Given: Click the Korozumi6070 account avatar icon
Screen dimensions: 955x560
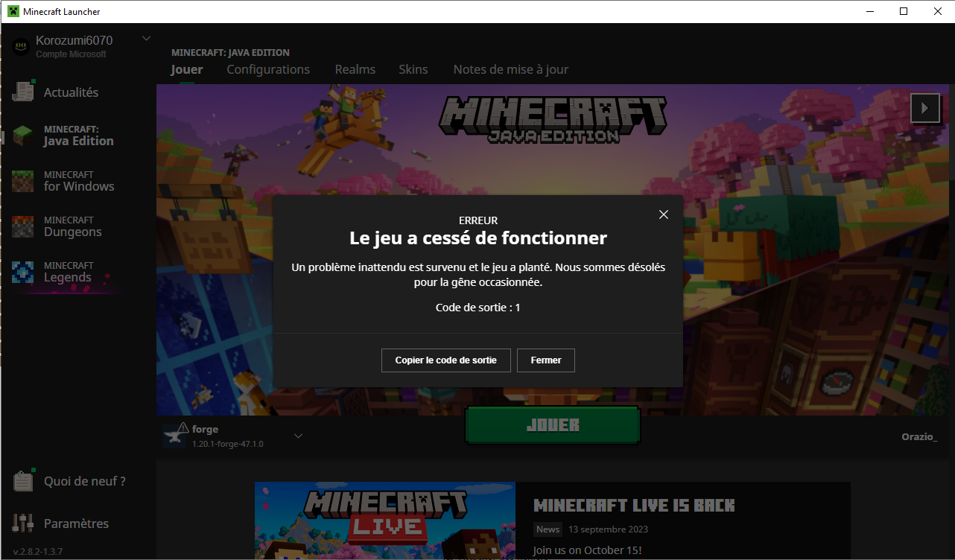Looking at the screenshot, I should point(21,47).
